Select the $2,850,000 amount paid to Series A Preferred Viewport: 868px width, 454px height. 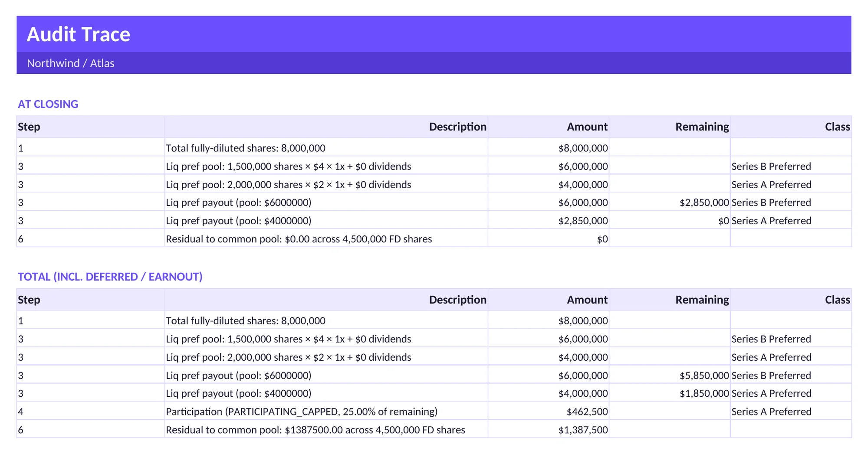[583, 221]
